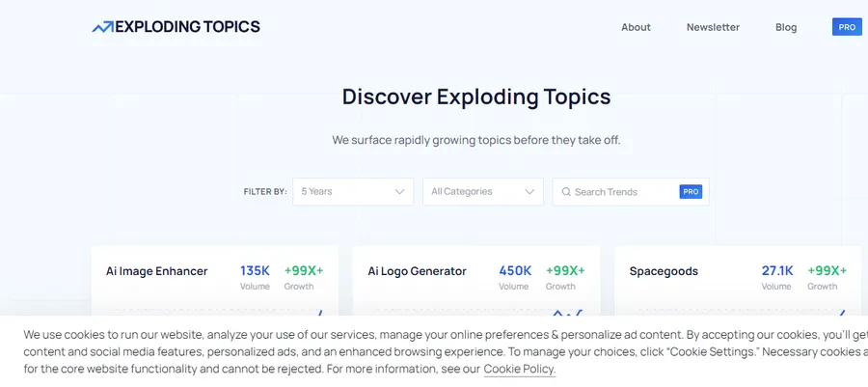Click the PRO button in the header

coord(847,27)
